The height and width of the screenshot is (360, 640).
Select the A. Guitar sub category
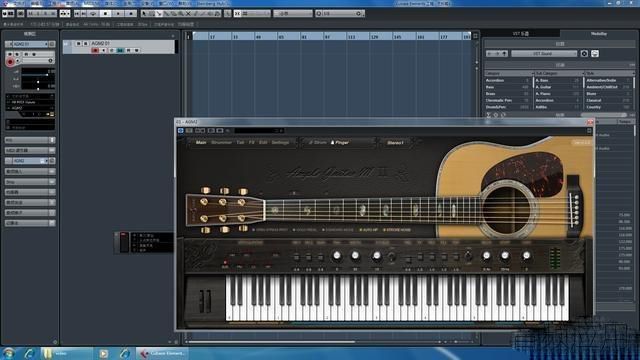click(x=558, y=87)
